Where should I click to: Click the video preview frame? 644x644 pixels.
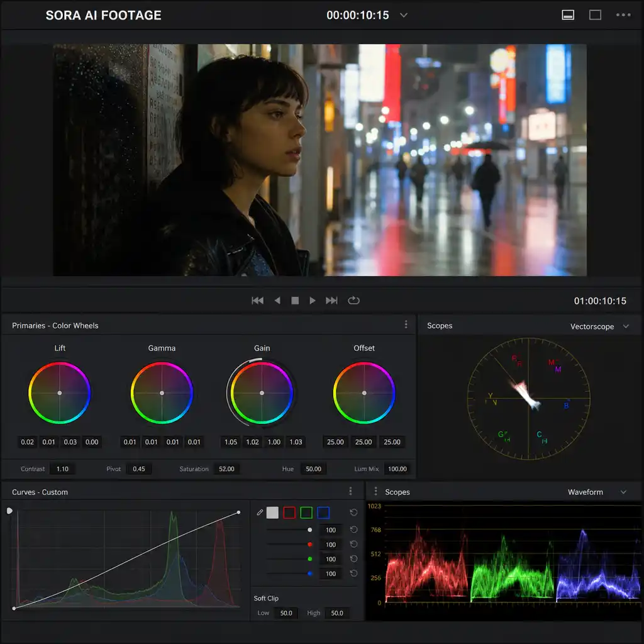coord(320,160)
